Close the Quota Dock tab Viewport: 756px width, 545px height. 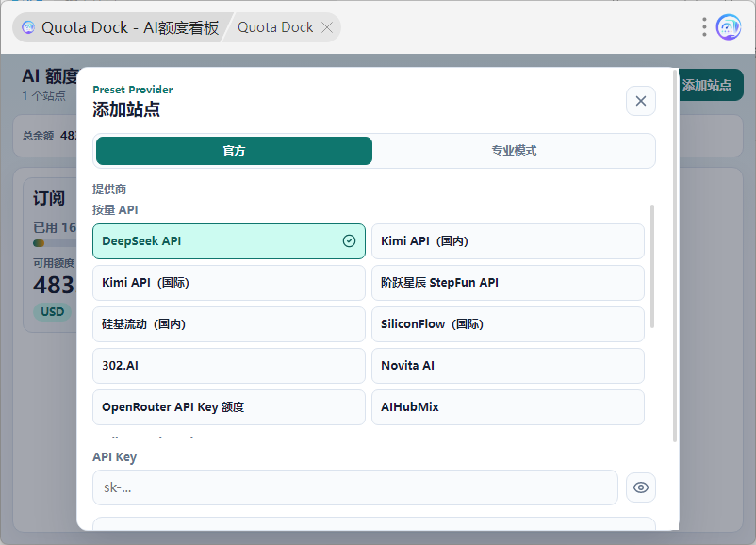pyautogui.click(x=327, y=27)
